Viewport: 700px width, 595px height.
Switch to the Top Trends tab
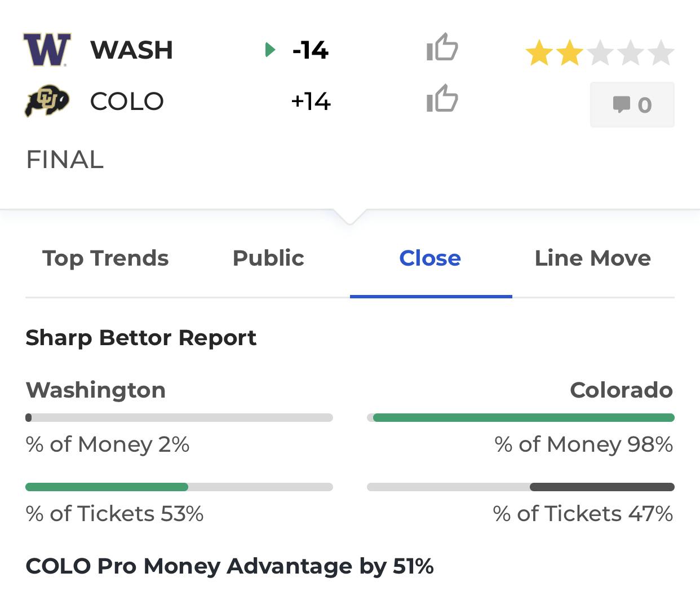click(105, 258)
